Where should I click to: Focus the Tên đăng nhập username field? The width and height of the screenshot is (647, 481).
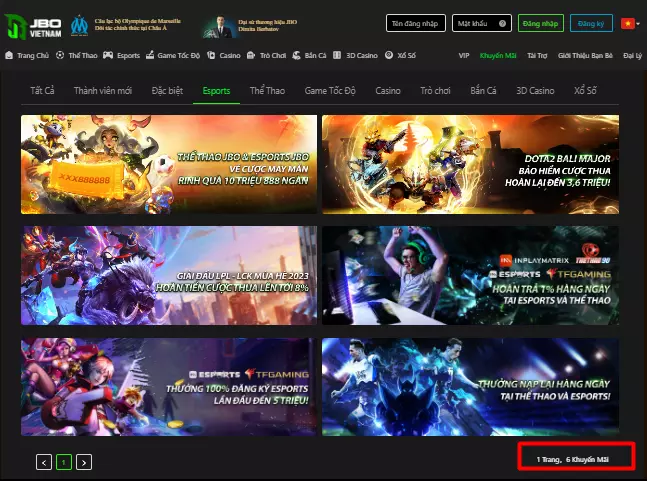tap(416, 23)
